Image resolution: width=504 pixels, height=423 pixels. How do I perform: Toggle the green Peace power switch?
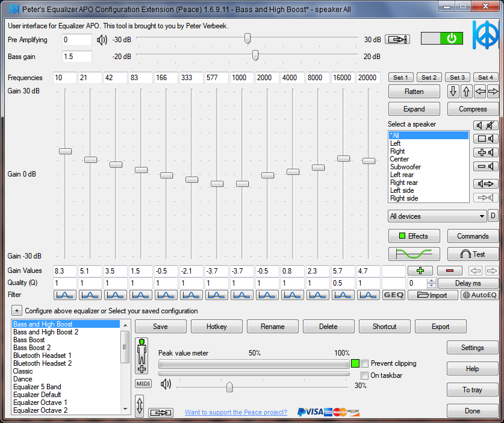(442, 39)
